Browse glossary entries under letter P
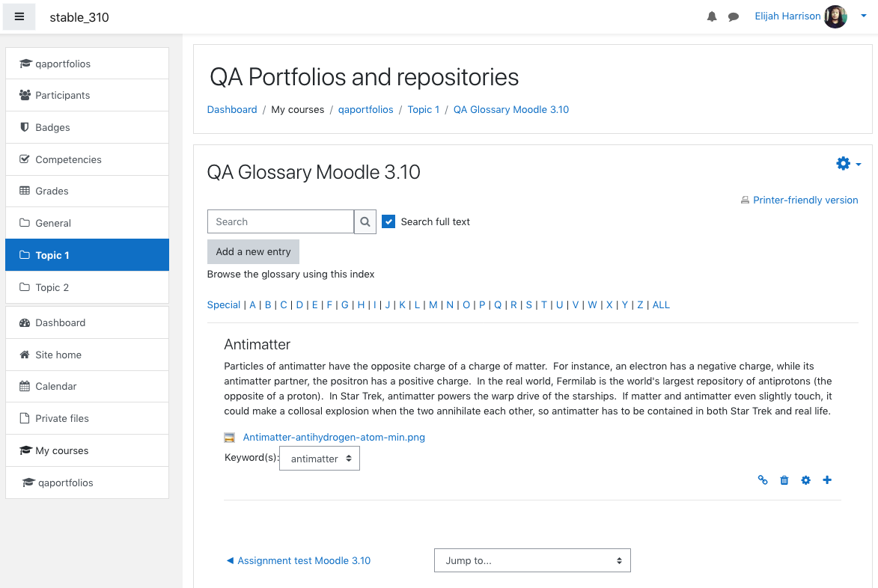Viewport: 878px width, 588px height. tap(481, 305)
